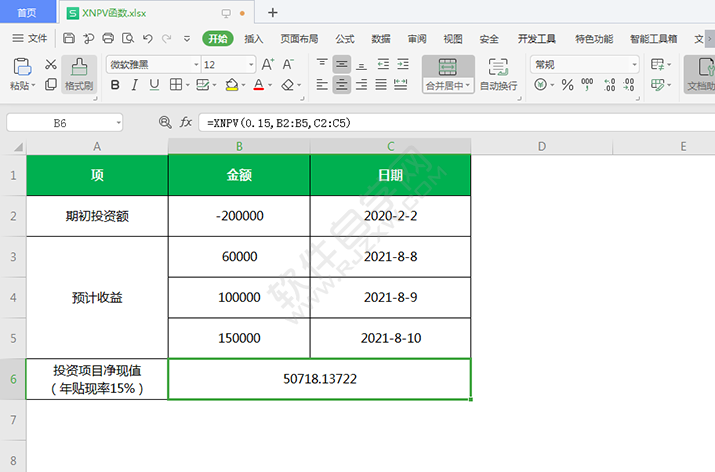Click the fx insert function button
Viewport: 715px width, 472px height.
(186, 122)
